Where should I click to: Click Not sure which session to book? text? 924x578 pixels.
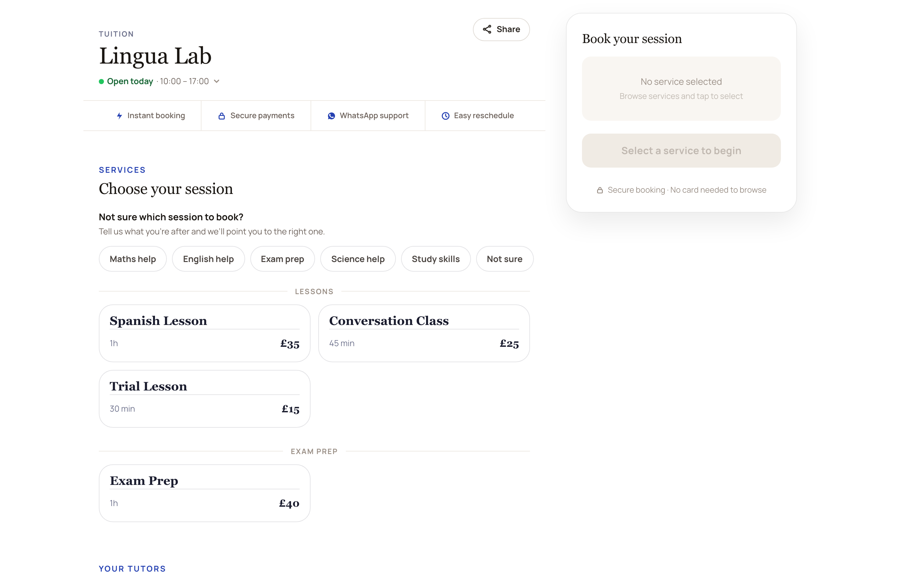(171, 217)
